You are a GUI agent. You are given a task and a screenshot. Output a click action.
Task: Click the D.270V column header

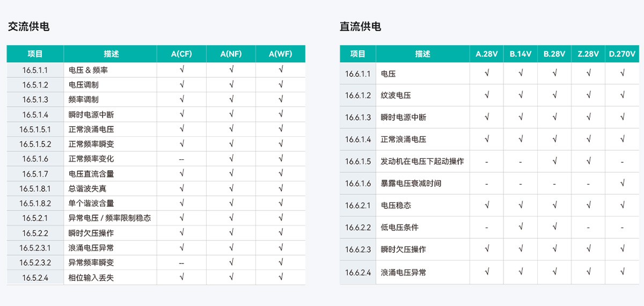pyautogui.click(x=622, y=54)
